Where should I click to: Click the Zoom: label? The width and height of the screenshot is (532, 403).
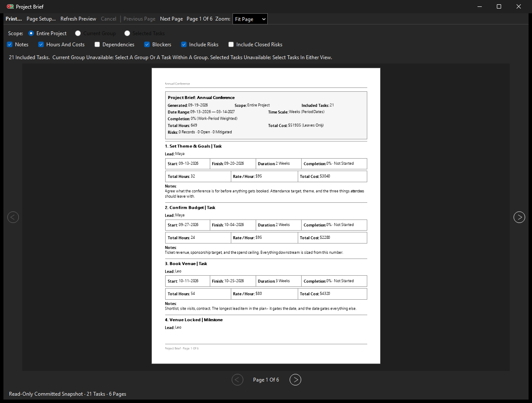223,19
